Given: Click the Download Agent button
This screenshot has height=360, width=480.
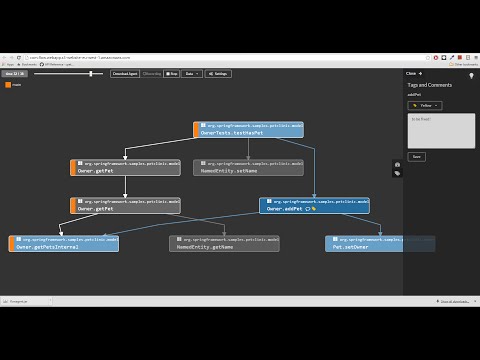Looking at the screenshot, I should pyautogui.click(x=125, y=74).
